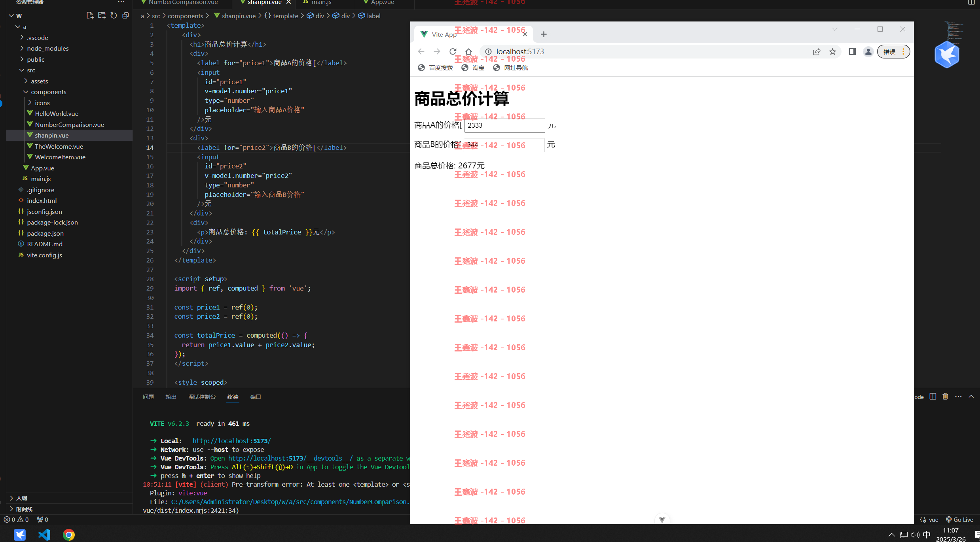Open vite.config.js in explorer
This screenshot has width=980, height=542.
44,255
